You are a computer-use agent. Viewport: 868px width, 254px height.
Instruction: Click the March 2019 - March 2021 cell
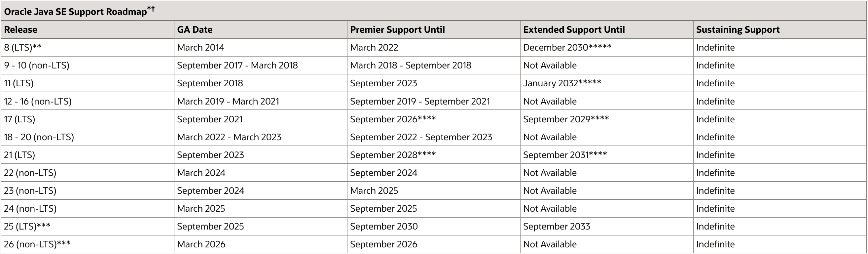(228, 102)
